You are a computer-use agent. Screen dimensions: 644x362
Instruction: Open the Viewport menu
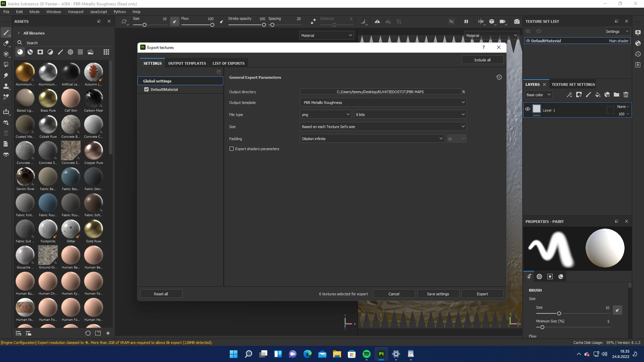click(75, 12)
